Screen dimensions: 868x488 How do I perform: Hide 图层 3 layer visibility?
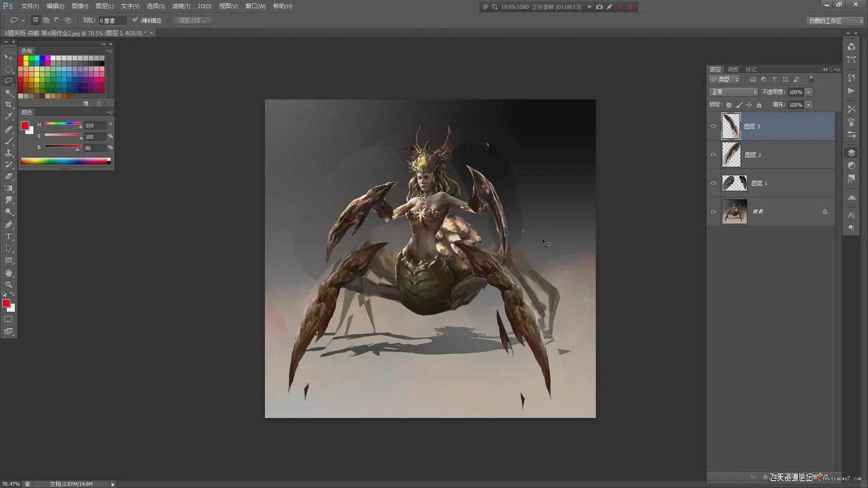(713, 126)
